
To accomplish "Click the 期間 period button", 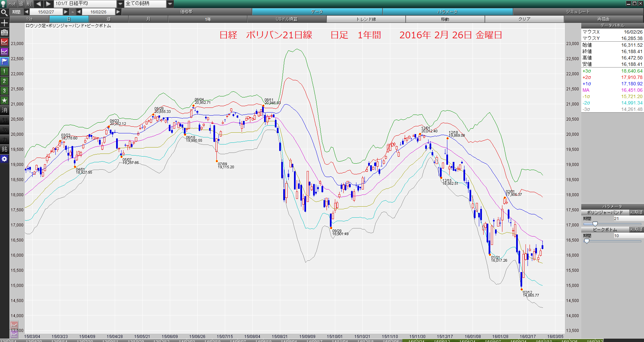I will click(16, 12).
